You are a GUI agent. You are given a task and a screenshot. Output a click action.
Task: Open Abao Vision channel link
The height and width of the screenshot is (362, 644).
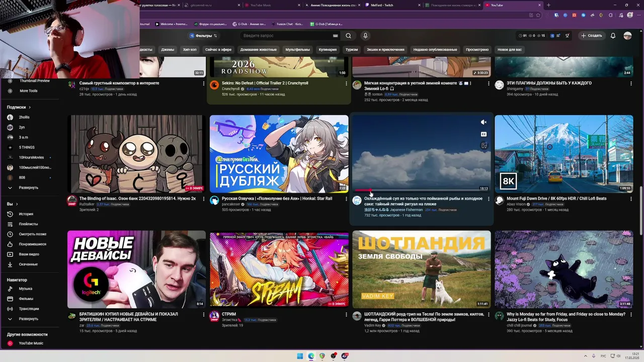click(517, 205)
